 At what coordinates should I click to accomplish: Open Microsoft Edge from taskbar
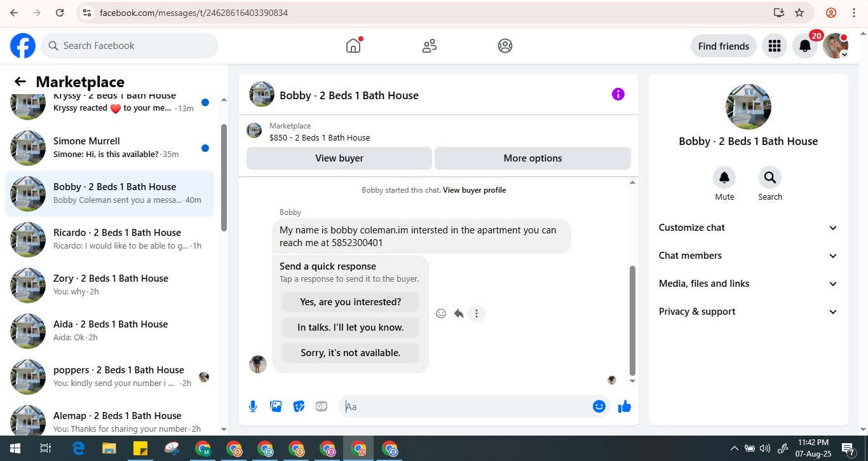point(78,448)
